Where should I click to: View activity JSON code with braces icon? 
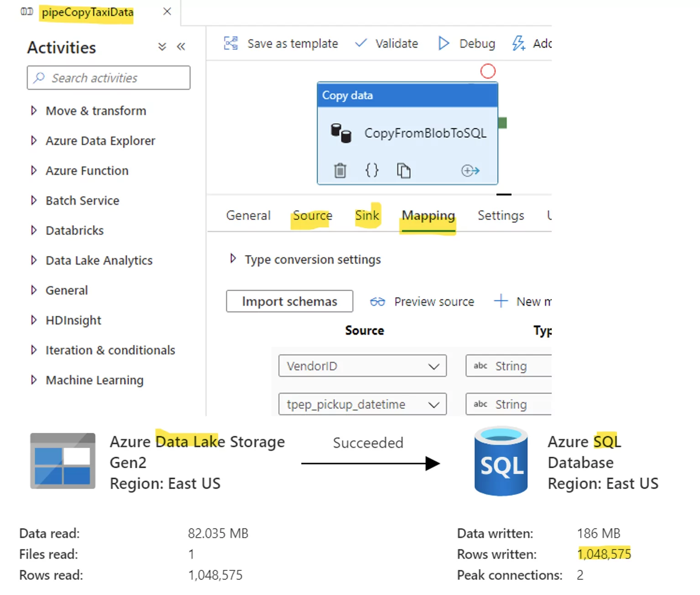[x=372, y=170]
